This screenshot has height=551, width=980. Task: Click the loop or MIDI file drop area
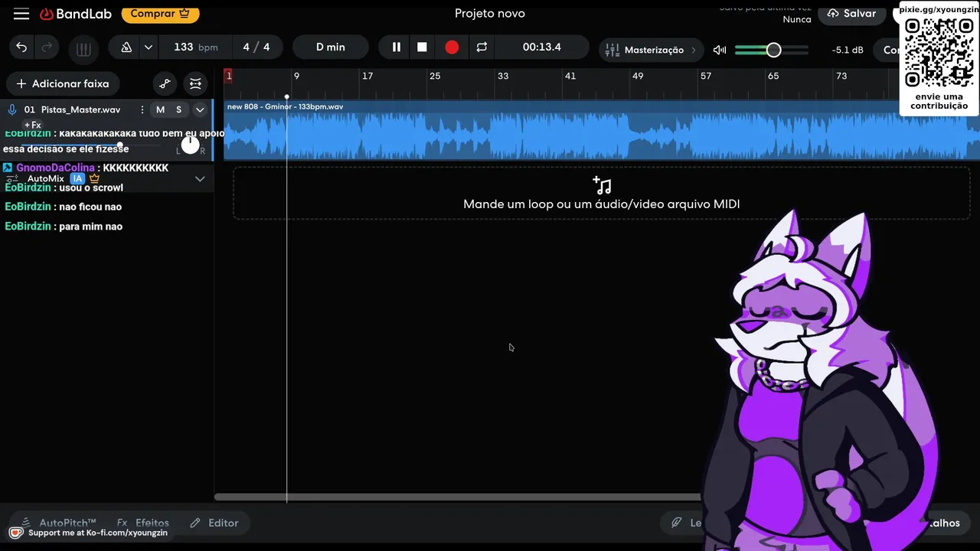pyautogui.click(x=601, y=194)
